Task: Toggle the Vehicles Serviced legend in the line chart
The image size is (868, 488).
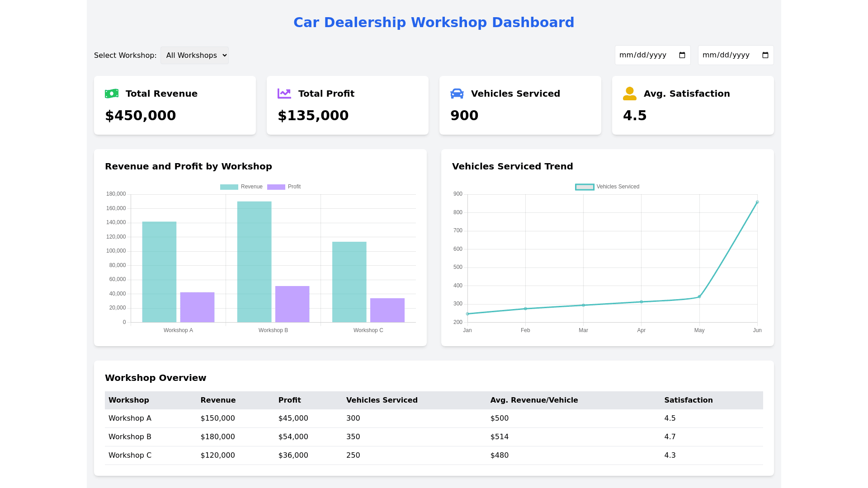Action: (607, 187)
